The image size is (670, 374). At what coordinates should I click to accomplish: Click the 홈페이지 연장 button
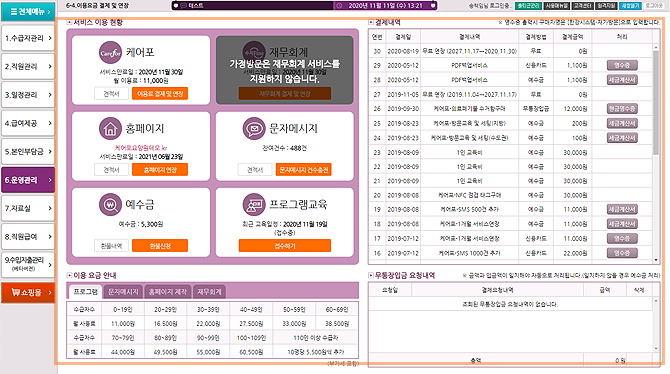pyautogui.click(x=160, y=170)
